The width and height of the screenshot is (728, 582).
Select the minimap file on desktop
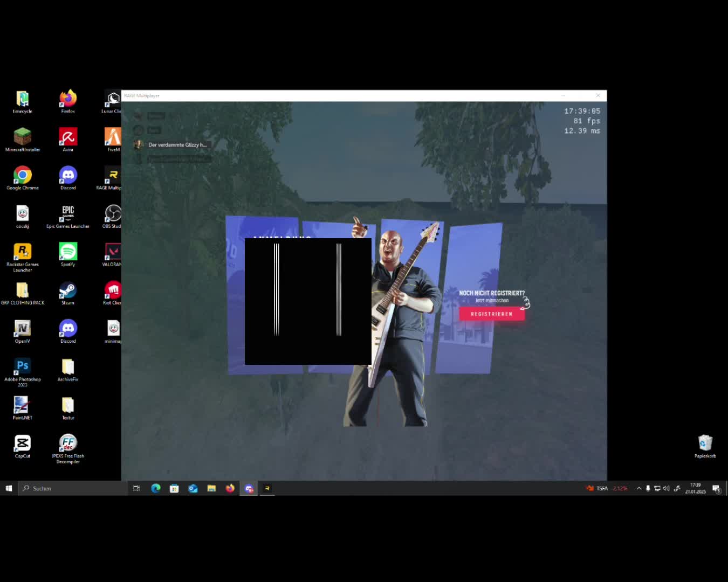click(x=113, y=331)
